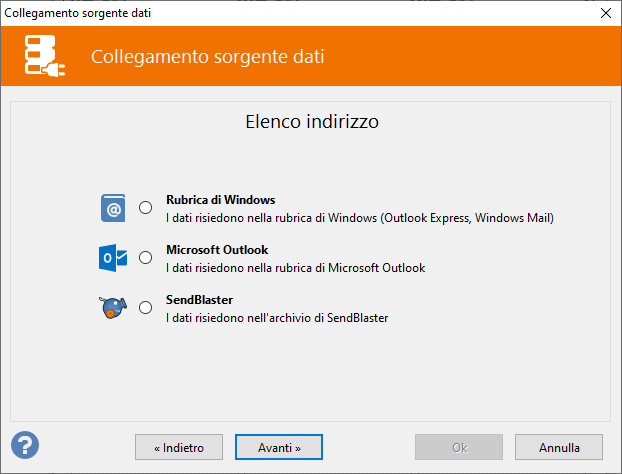622x474 pixels.
Task: Click the Microsoft Outlook envelope icon
Action: [x=113, y=258]
